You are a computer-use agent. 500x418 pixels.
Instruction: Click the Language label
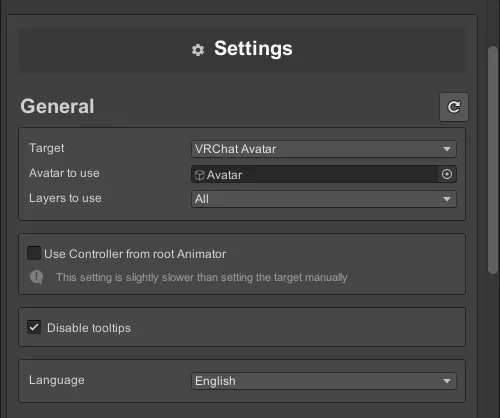57,380
